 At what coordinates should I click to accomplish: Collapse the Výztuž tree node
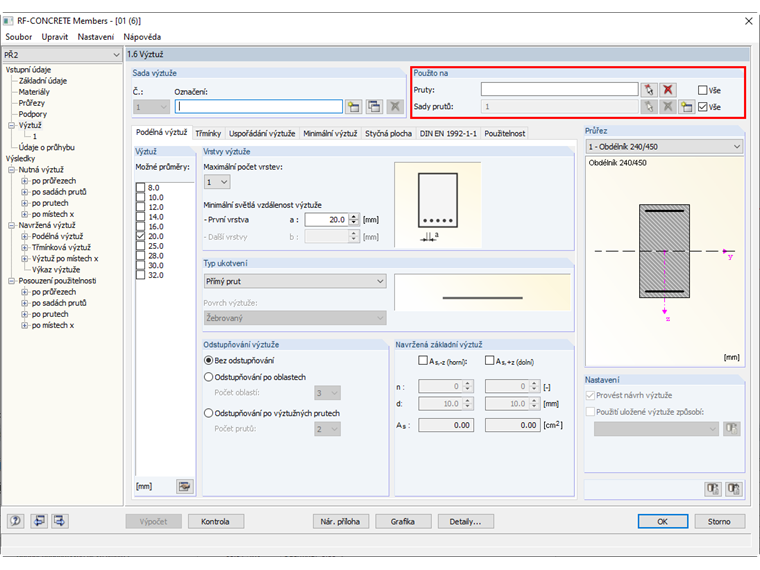click(11, 126)
